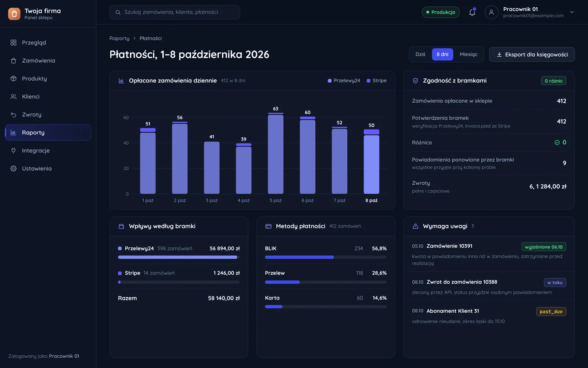Click the Produkty box icon in sidebar
The height and width of the screenshot is (368, 588).
point(14,79)
